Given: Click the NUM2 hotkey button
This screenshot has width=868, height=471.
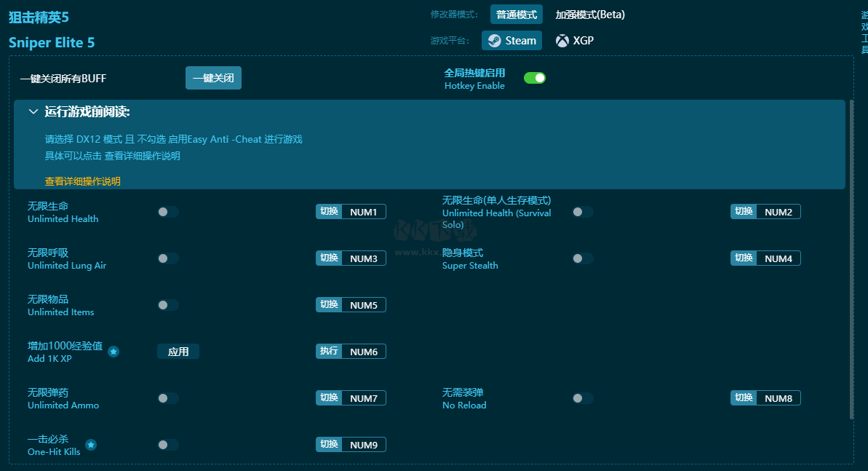Looking at the screenshot, I should pyautogui.click(x=765, y=213).
